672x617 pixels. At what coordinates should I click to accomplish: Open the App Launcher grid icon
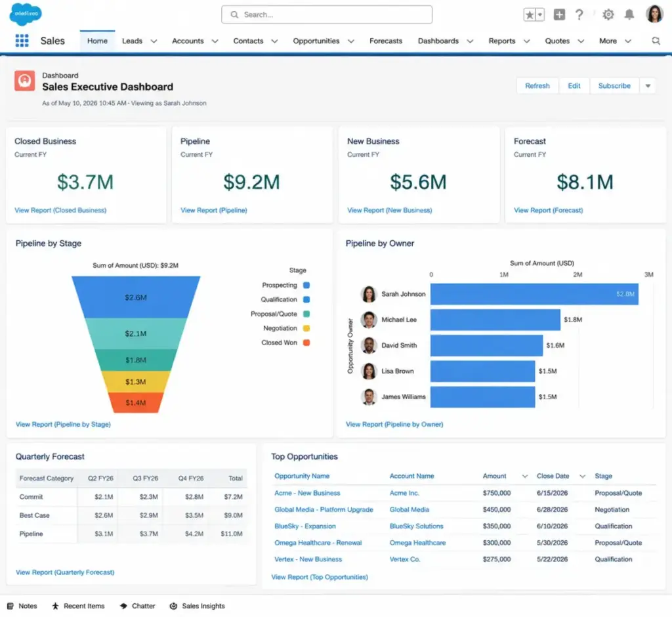point(22,41)
